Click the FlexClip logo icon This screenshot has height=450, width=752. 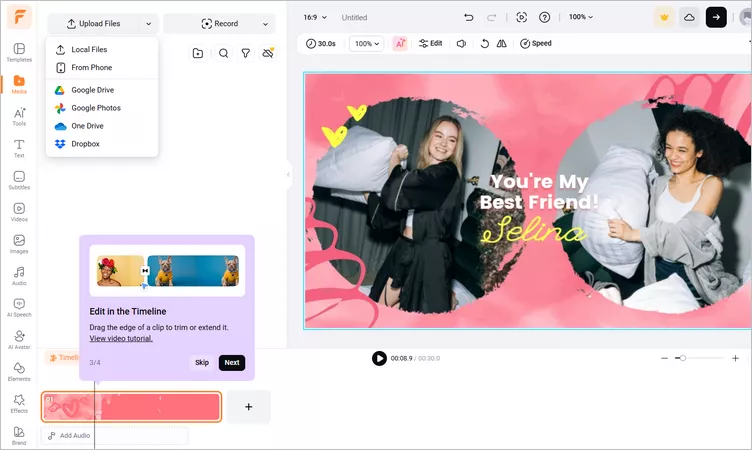pos(19,17)
